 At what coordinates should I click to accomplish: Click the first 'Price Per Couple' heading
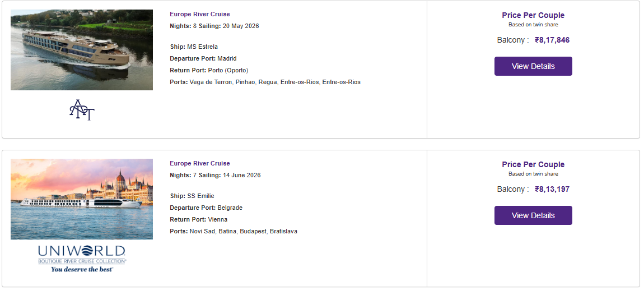[533, 15]
